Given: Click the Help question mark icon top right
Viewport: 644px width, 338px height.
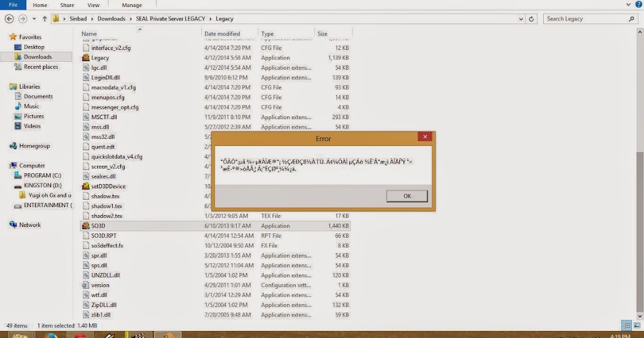Looking at the screenshot, I should pyautogui.click(x=639, y=5).
